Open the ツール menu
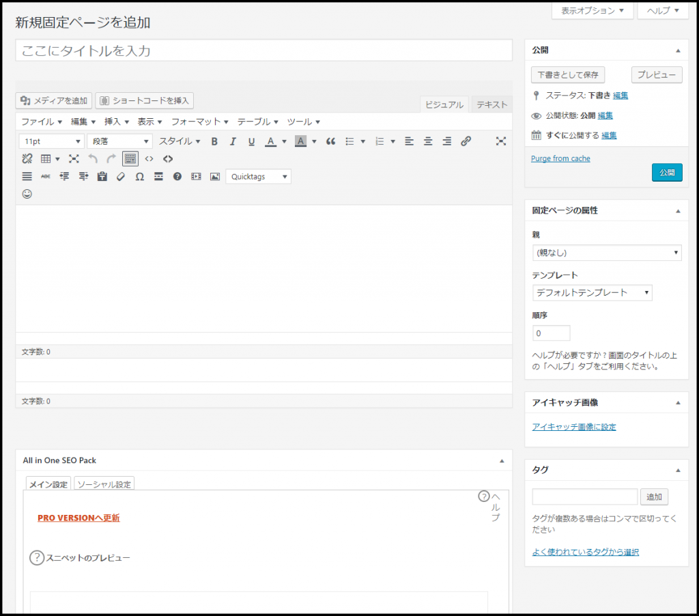 tap(303, 122)
